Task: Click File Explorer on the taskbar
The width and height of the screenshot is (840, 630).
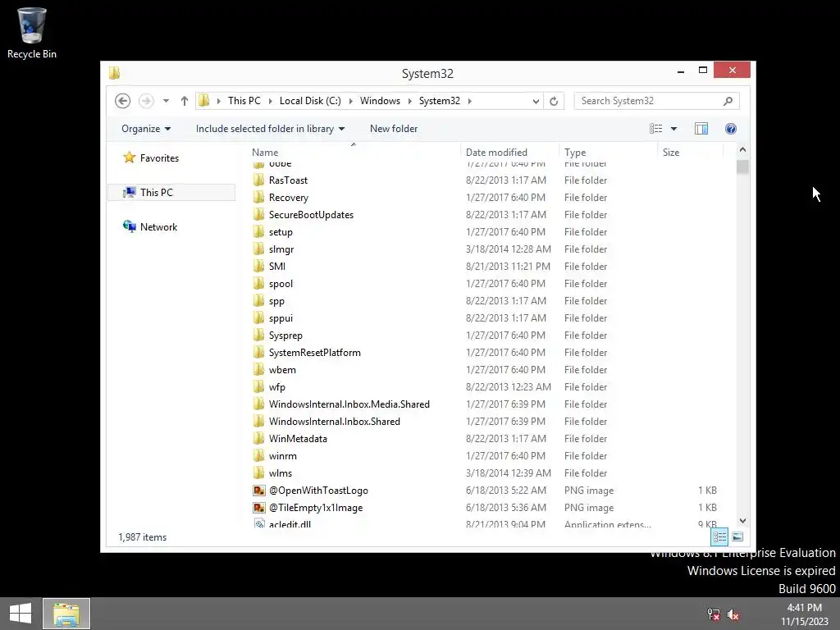Action: point(66,614)
